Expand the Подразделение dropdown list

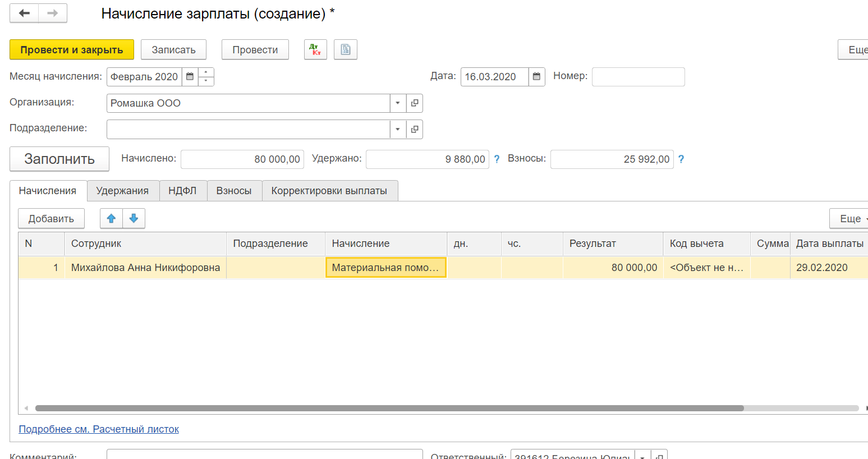pos(397,129)
